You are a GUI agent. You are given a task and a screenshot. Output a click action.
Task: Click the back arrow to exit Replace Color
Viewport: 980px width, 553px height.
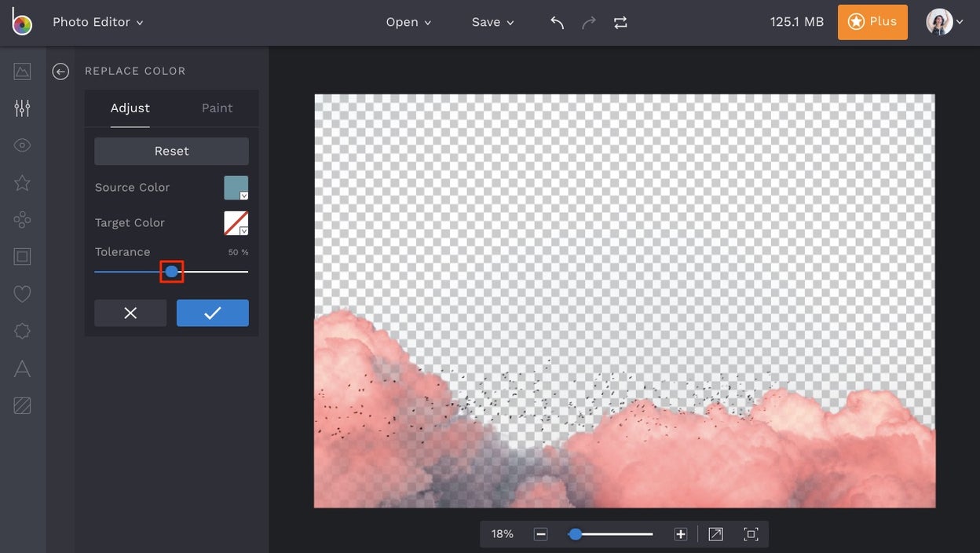[60, 71]
